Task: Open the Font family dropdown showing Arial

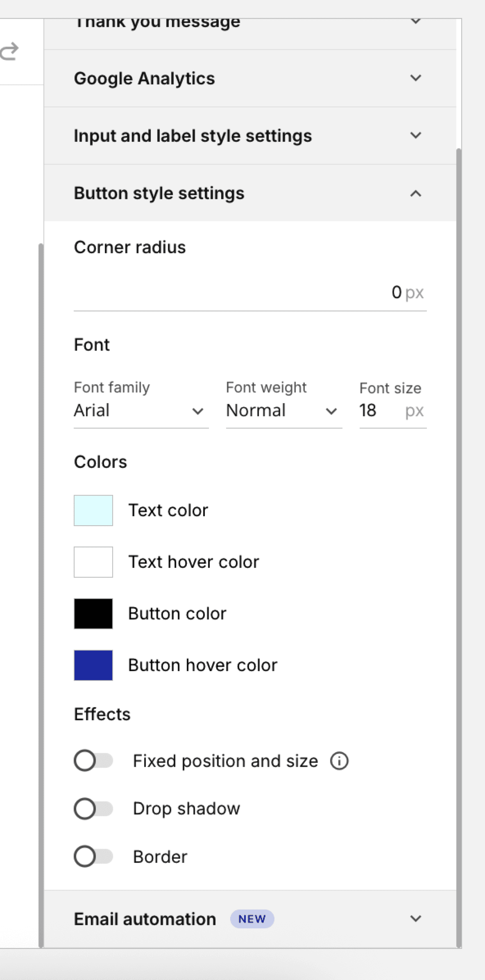Action: [x=141, y=411]
